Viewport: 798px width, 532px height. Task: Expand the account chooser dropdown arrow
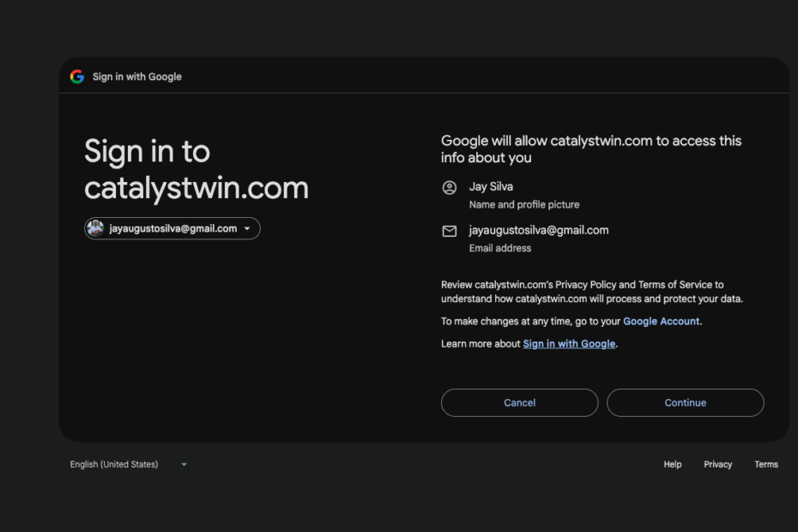(248, 229)
